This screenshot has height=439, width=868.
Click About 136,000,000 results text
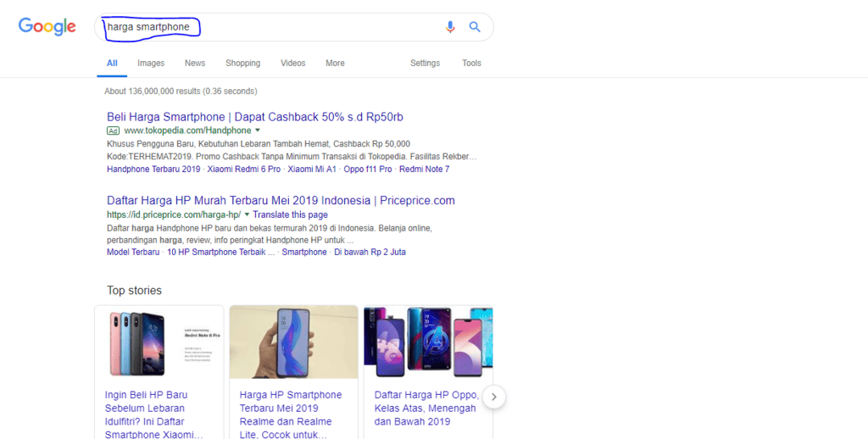tap(181, 92)
